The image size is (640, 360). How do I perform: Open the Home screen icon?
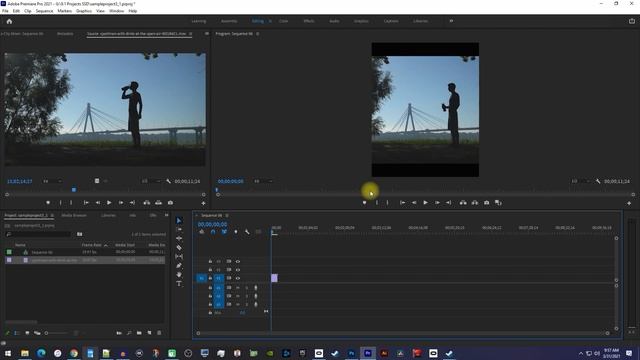[9, 21]
